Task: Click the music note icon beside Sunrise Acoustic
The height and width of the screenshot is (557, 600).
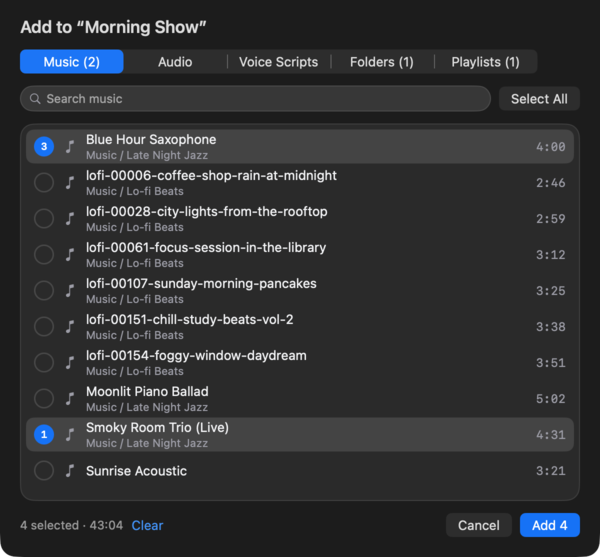Action: click(70, 470)
